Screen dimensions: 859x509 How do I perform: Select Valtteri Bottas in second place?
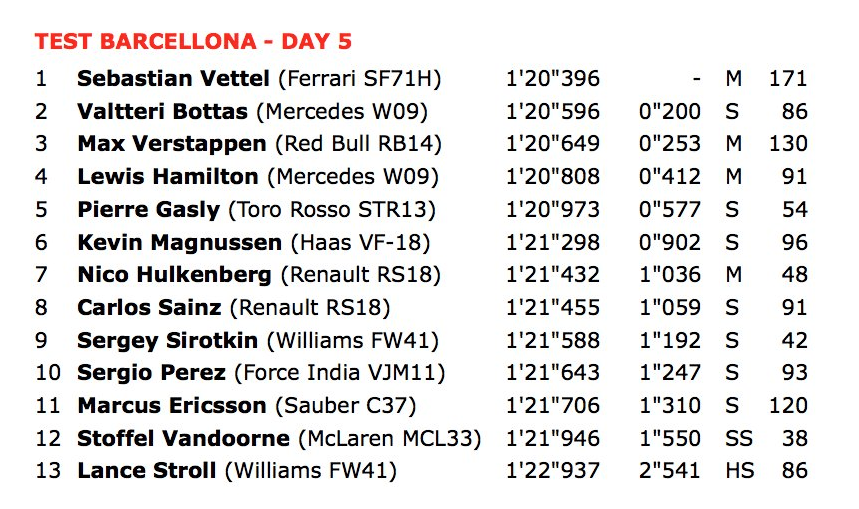click(162, 111)
